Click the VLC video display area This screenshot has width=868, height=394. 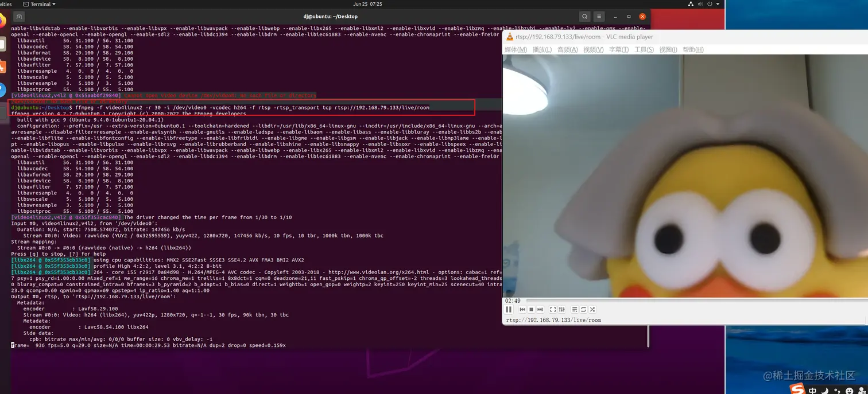pyautogui.click(x=685, y=175)
